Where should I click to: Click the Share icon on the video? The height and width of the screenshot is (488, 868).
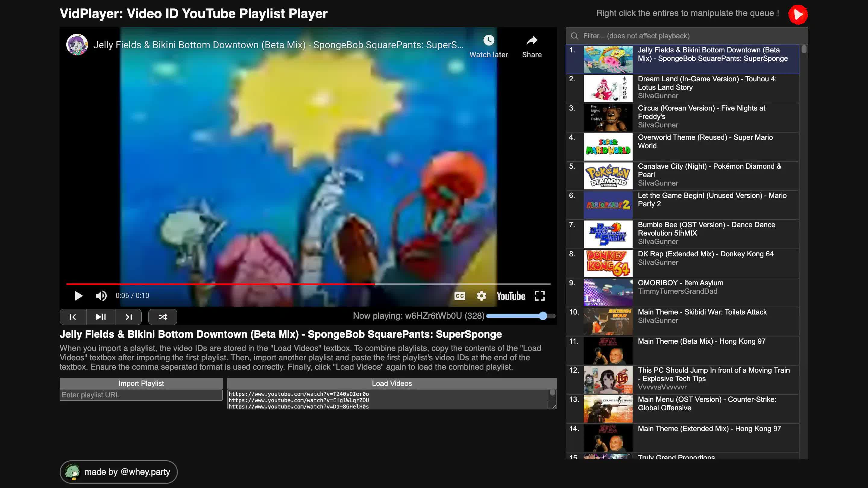coord(530,40)
